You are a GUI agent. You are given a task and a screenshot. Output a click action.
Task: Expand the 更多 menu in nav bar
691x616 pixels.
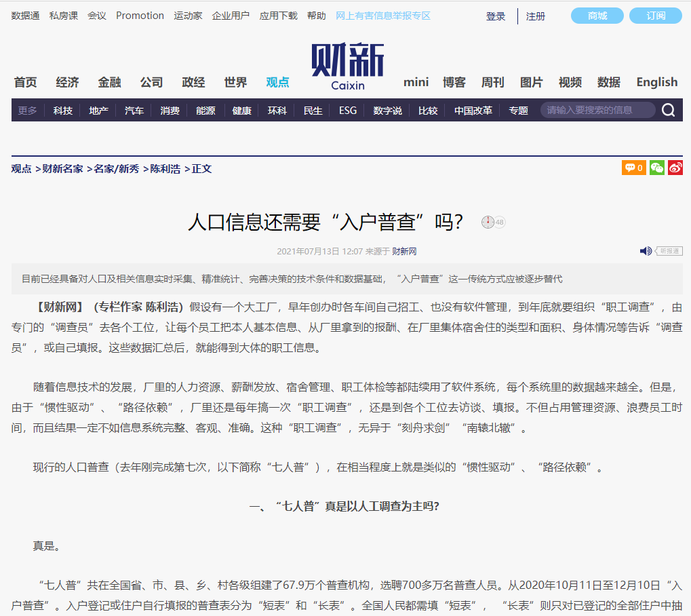click(x=28, y=111)
